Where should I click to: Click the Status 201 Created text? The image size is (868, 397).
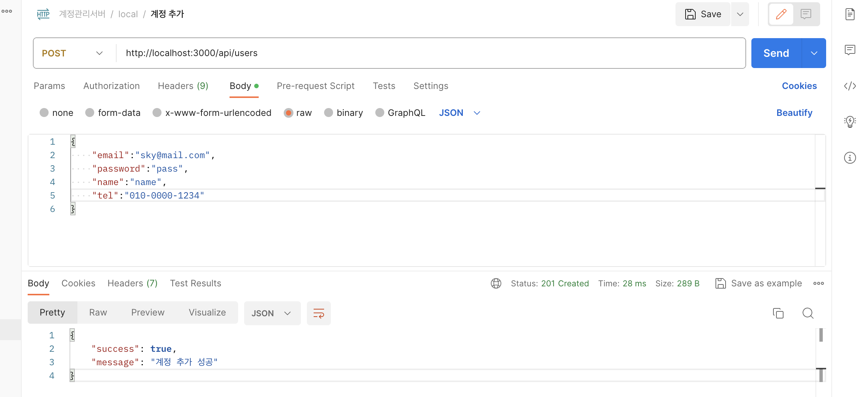550,283
